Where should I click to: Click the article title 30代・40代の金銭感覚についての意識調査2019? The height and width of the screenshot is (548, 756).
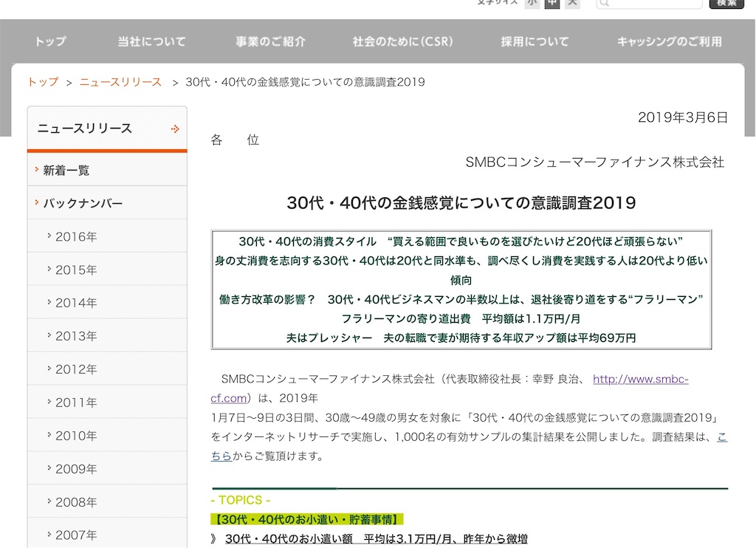[x=461, y=203]
